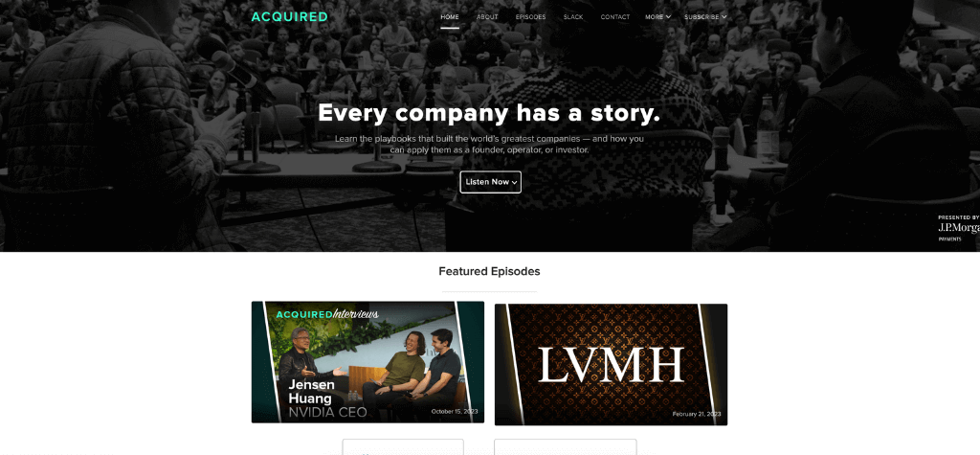980x455 pixels.
Task: Open the Listen Now dropdown button
Action: click(491, 182)
